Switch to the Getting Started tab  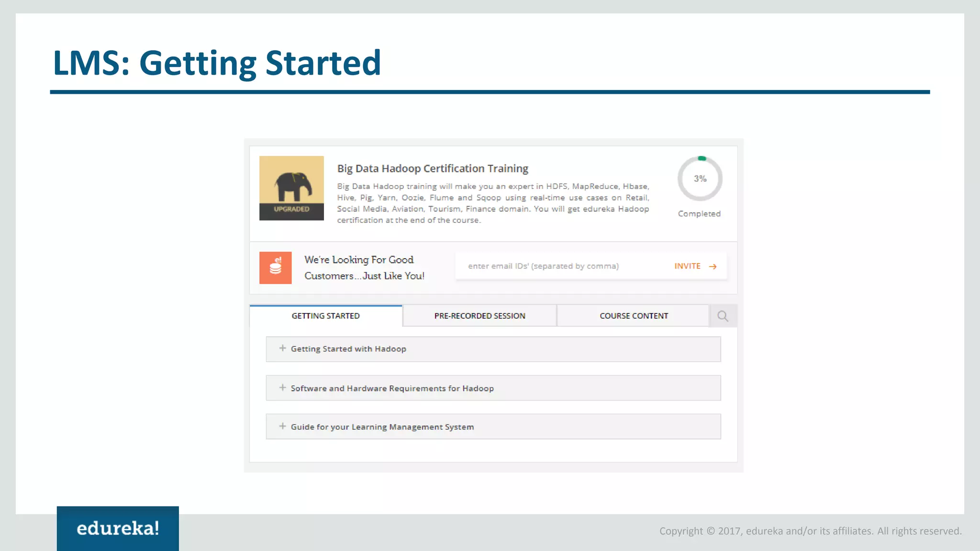tap(325, 316)
